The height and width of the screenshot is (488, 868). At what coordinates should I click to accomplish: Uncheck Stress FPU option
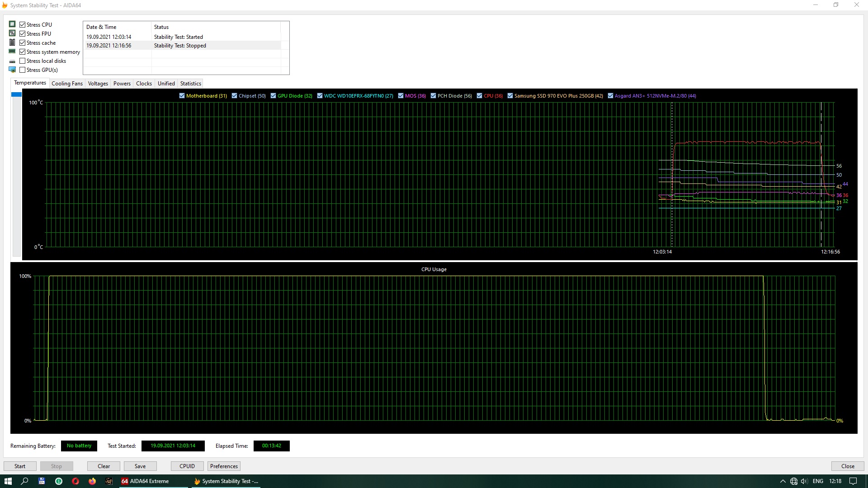tap(23, 34)
